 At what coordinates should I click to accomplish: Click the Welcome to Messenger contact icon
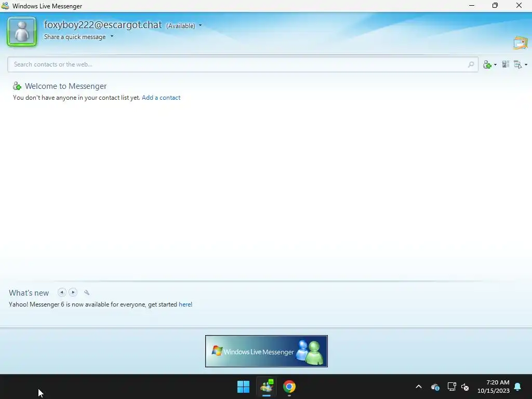[x=17, y=86]
